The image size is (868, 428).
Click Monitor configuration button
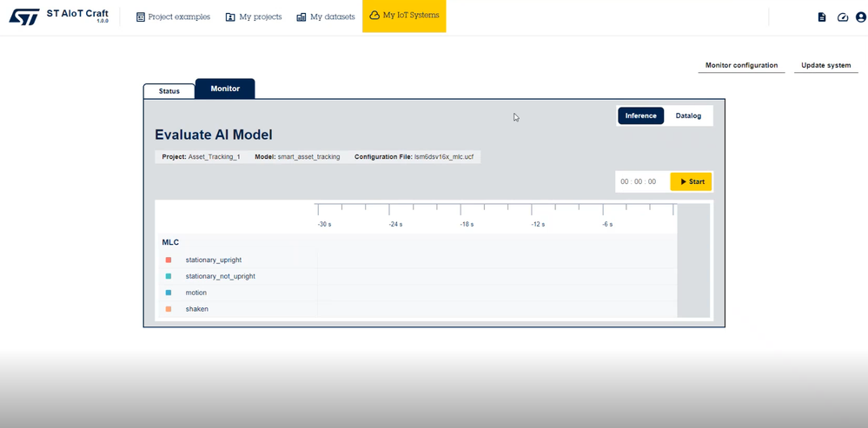pyautogui.click(x=741, y=65)
